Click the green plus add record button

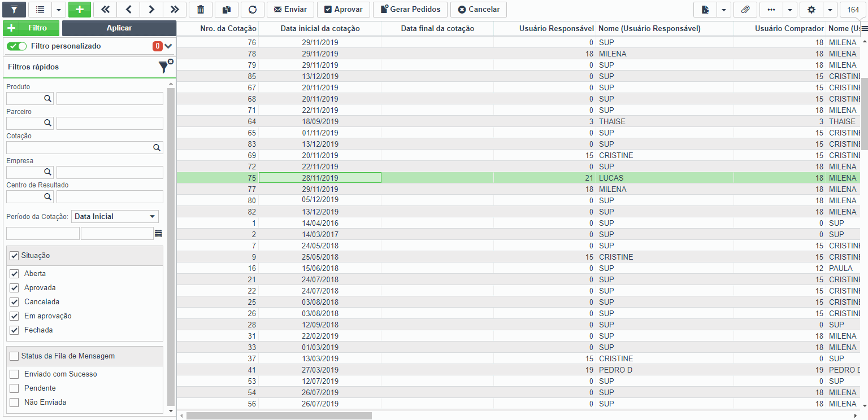coord(80,9)
